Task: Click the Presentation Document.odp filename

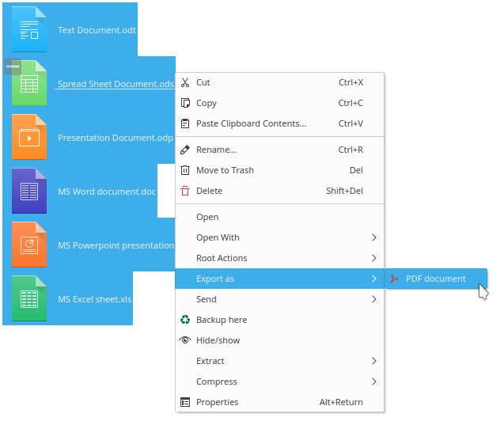Action: (x=116, y=138)
